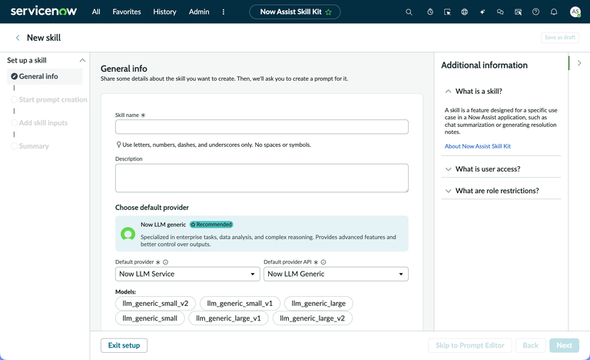590x360 pixels.
Task: Click the Next button
Action: (x=564, y=345)
